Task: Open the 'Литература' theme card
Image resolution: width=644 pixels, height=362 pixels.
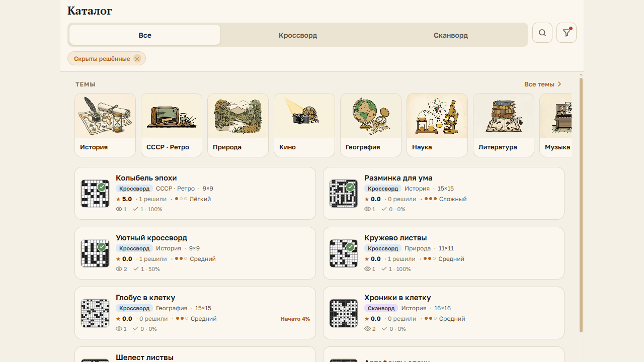Action: 504,125
